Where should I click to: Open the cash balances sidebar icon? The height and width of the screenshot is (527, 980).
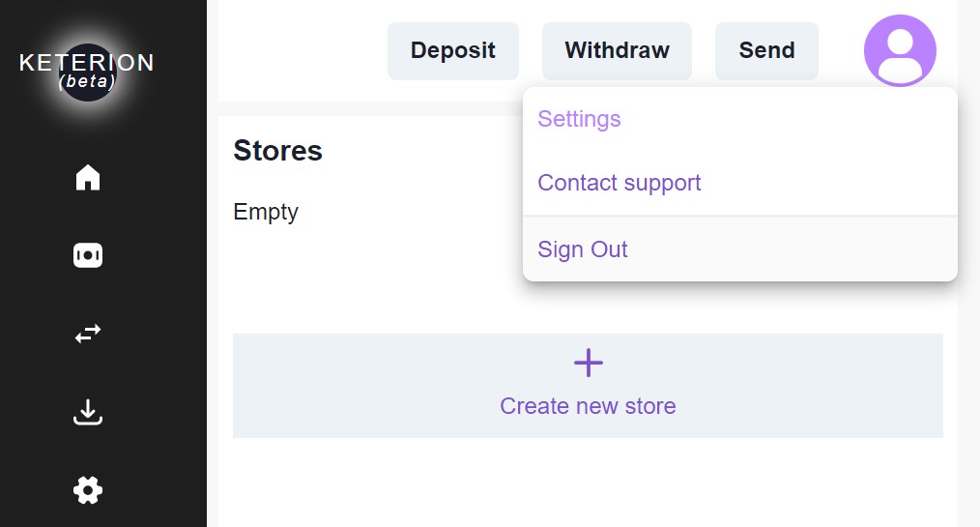pyautogui.click(x=88, y=255)
